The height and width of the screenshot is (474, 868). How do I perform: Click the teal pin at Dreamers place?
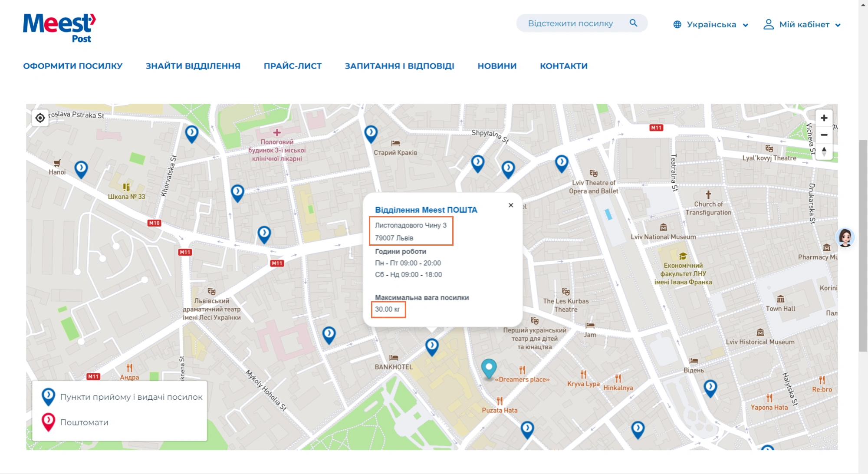[489, 369]
